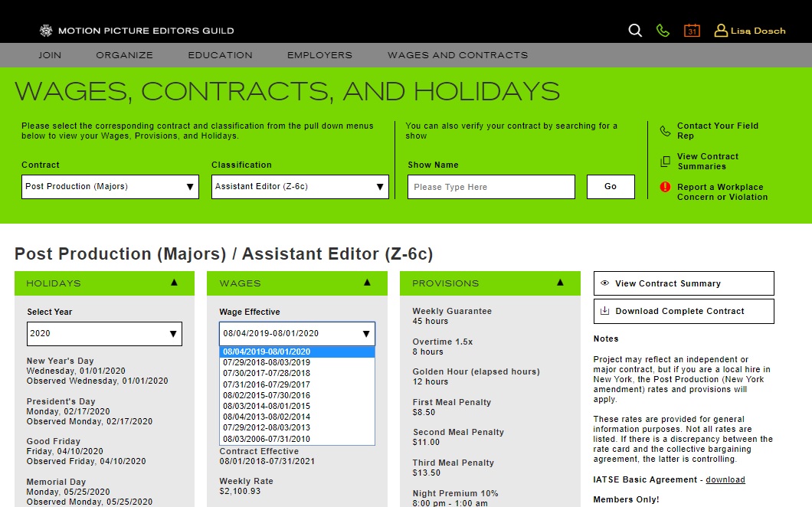This screenshot has width=812, height=507.
Task: Open the Contract dropdown showing Post Production (Majors)
Action: [110, 186]
